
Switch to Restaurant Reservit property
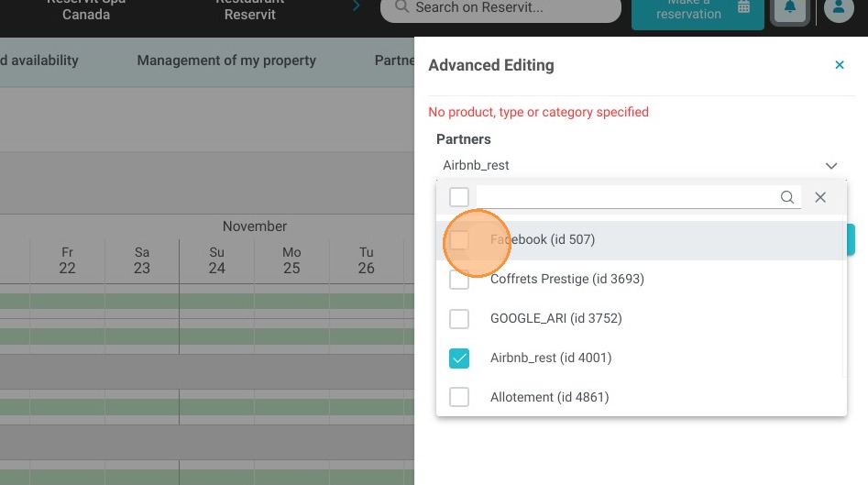pyautogui.click(x=249, y=10)
